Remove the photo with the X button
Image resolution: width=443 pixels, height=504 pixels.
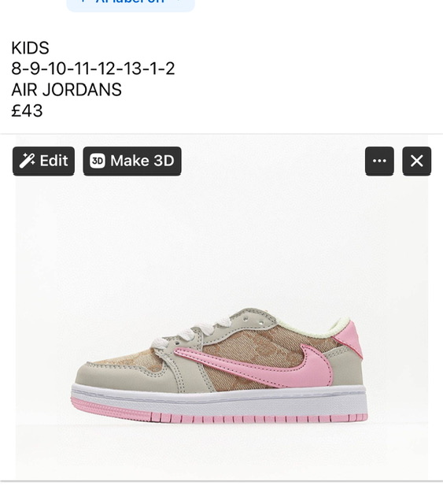[x=417, y=161]
